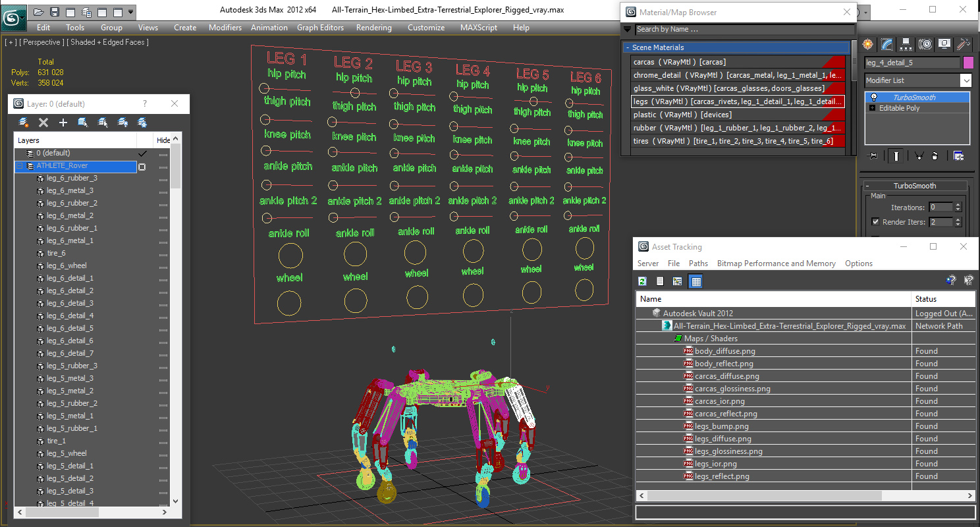Open Paths menu in Asset Tracking

698,263
